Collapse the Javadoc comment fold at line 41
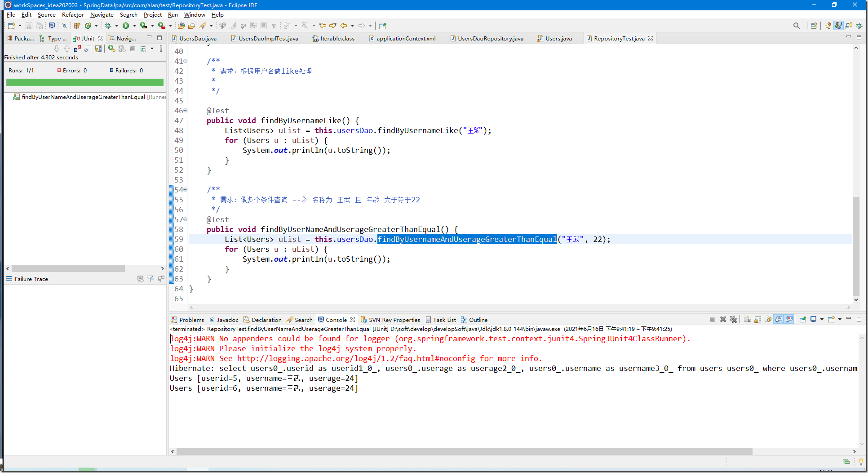The height and width of the screenshot is (473, 868). click(x=186, y=61)
